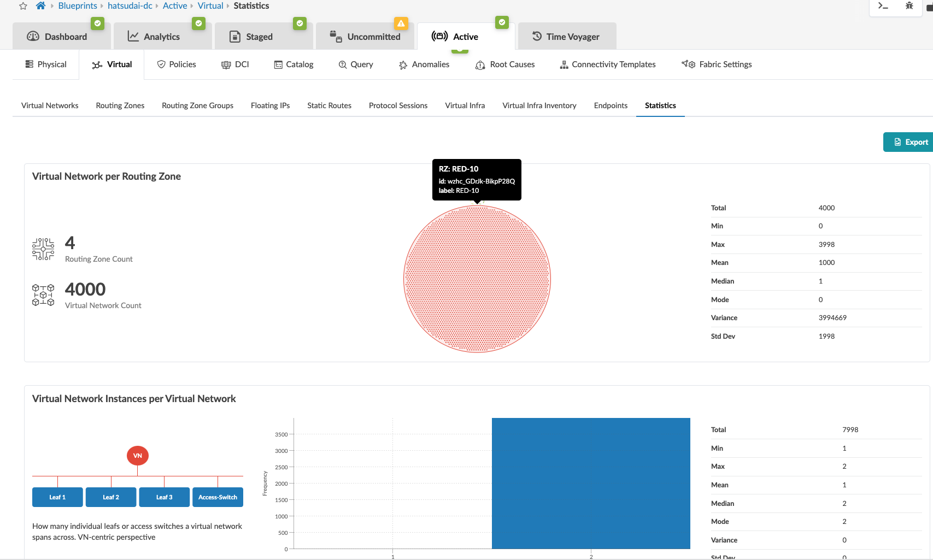Click the Routing Zone Count icon
933x560 pixels.
(43, 249)
